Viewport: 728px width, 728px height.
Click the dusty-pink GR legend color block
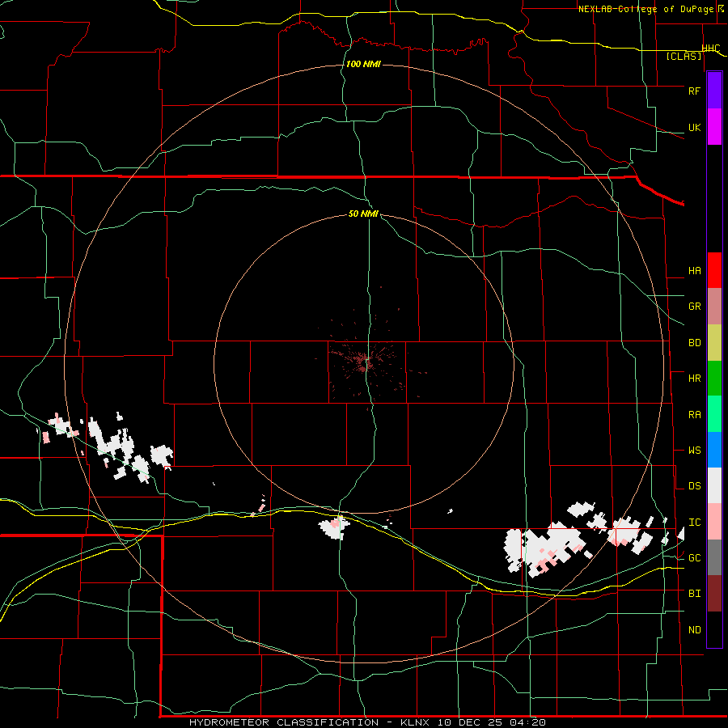pos(714,307)
